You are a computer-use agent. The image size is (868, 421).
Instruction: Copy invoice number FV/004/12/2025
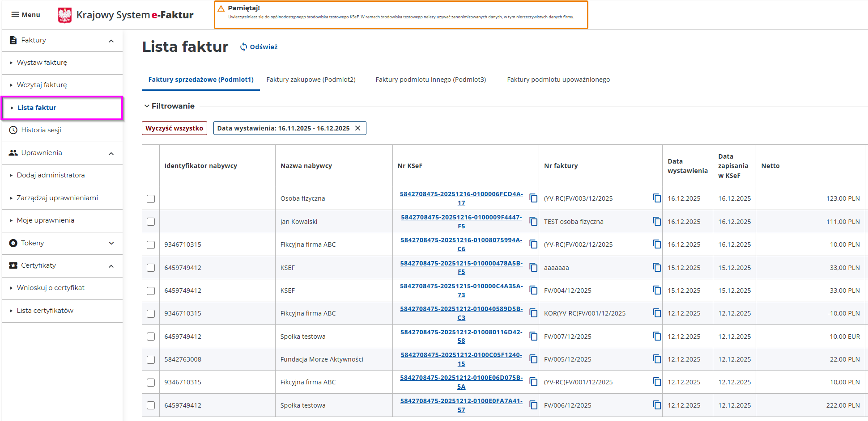pos(657,290)
